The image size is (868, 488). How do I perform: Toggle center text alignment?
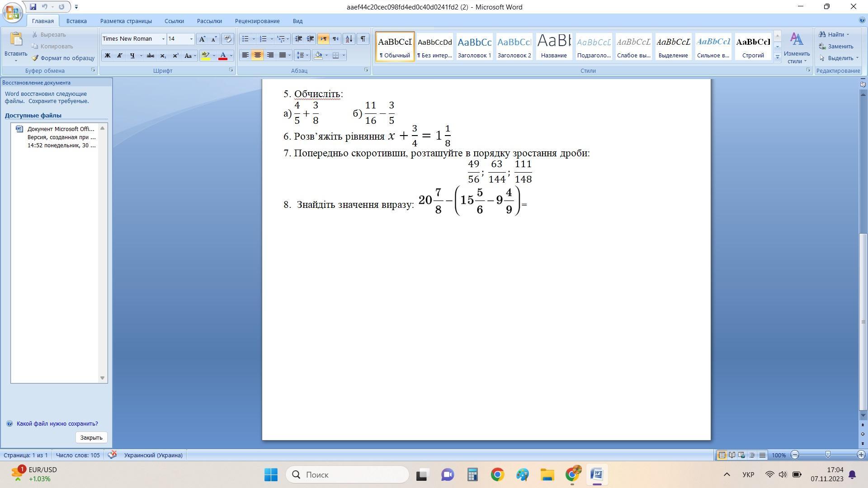click(x=258, y=55)
